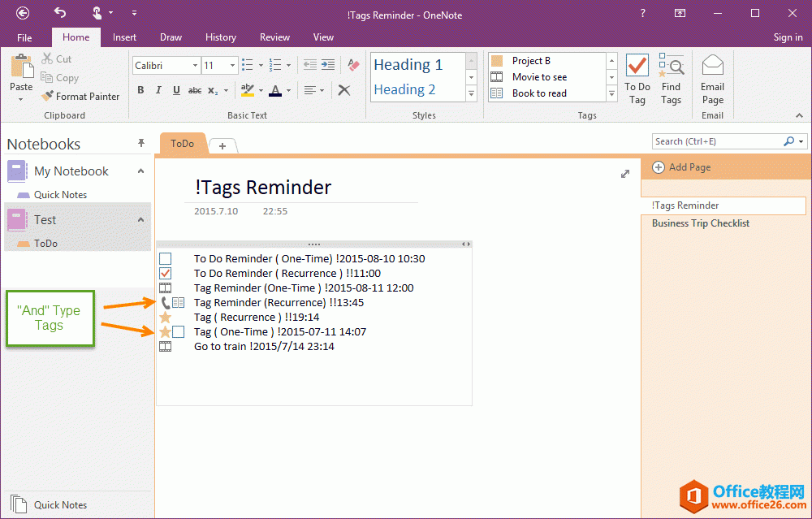Screen dimensions: 812x519
Task: Select the Format Painter tool
Action: pyautogui.click(x=80, y=96)
